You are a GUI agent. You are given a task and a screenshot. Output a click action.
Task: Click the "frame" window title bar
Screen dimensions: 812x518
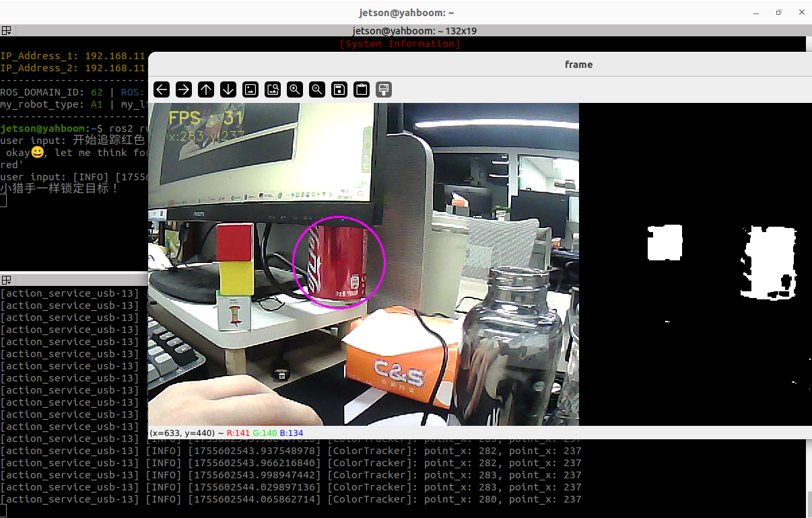pyautogui.click(x=480, y=65)
